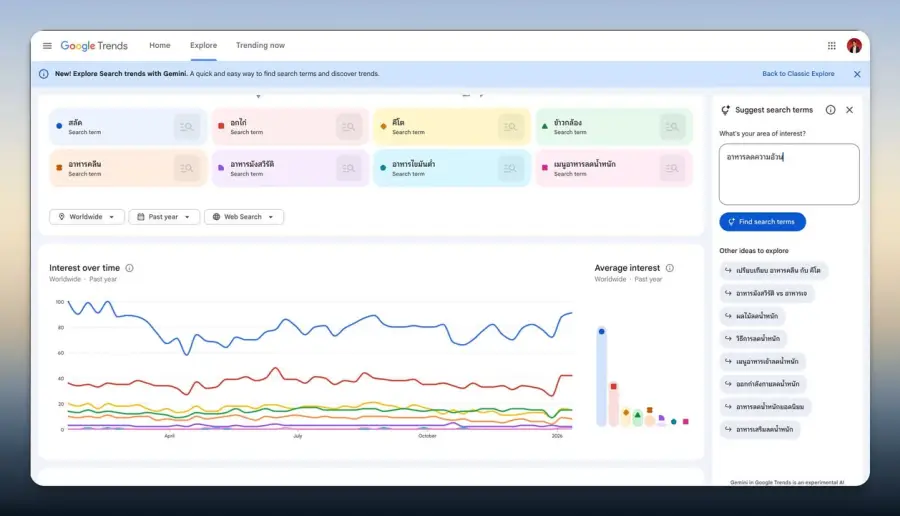The height and width of the screenshot is (516, 900).
Task: Click the blue bar in Average interest chart
Action: [x=601, y=377]
